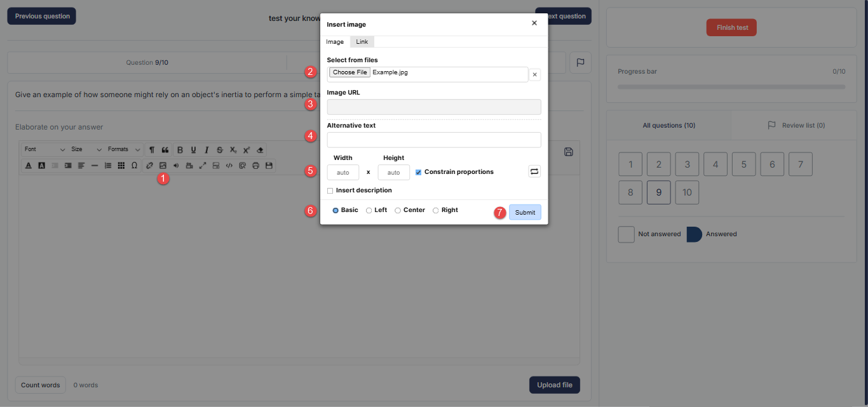Expand the Formats dropdown
The width and height of the screenshot is (868, 407).
[124, 150]
